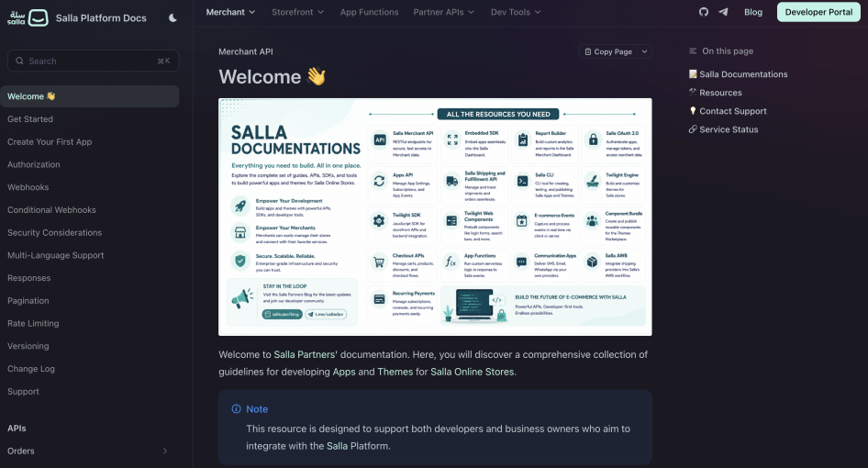Image resolution: width=868 pixels, height=468 pixels.
Task: Focus the Search input field
Action: (93, 61)
